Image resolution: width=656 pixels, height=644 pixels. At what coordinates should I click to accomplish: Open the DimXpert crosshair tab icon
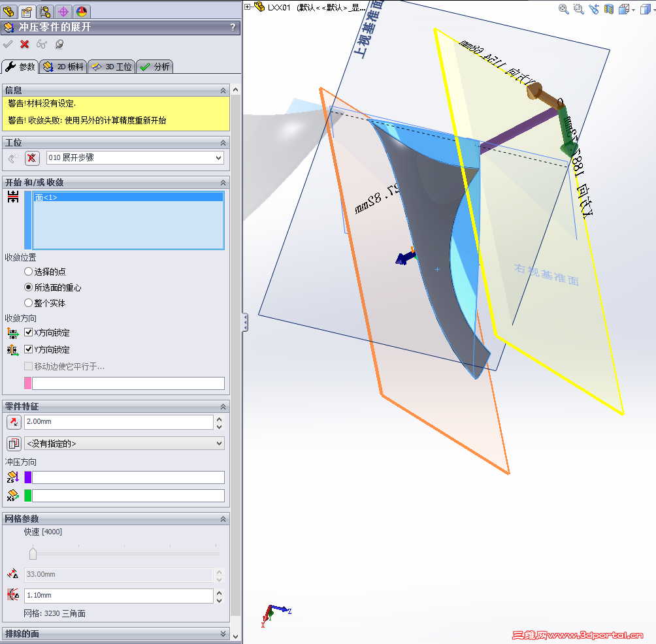[x=63, y=11]
